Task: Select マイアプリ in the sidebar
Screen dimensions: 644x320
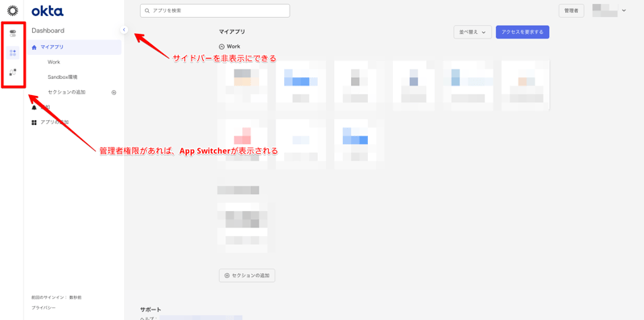Action: click(x=75, y=48)
